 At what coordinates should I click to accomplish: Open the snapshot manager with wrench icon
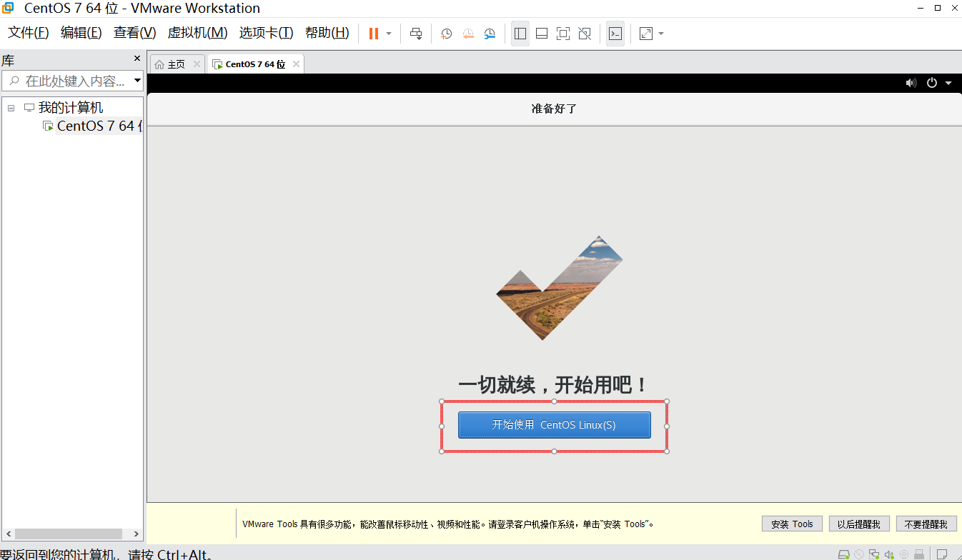click(490, 34)
